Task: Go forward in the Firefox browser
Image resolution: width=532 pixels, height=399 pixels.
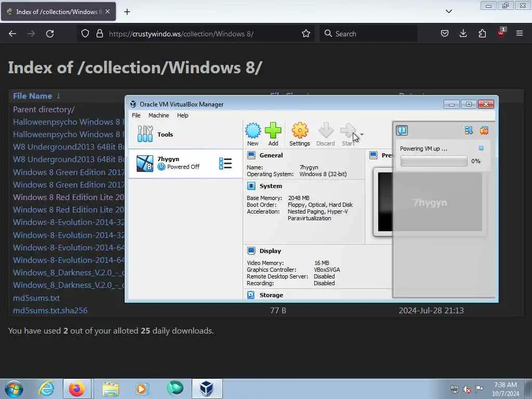Action: (31, 34)
